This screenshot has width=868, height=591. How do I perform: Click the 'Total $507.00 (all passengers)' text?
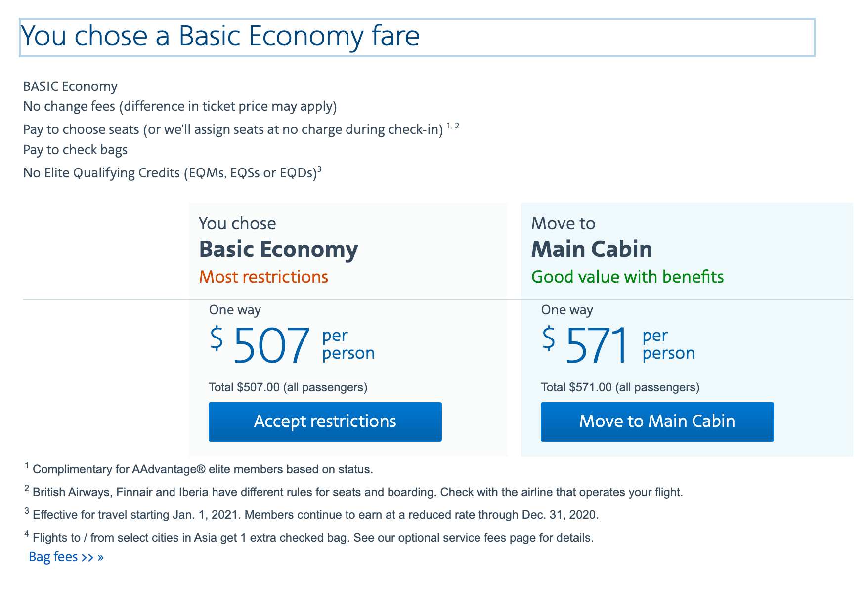[x=288, y=387]
